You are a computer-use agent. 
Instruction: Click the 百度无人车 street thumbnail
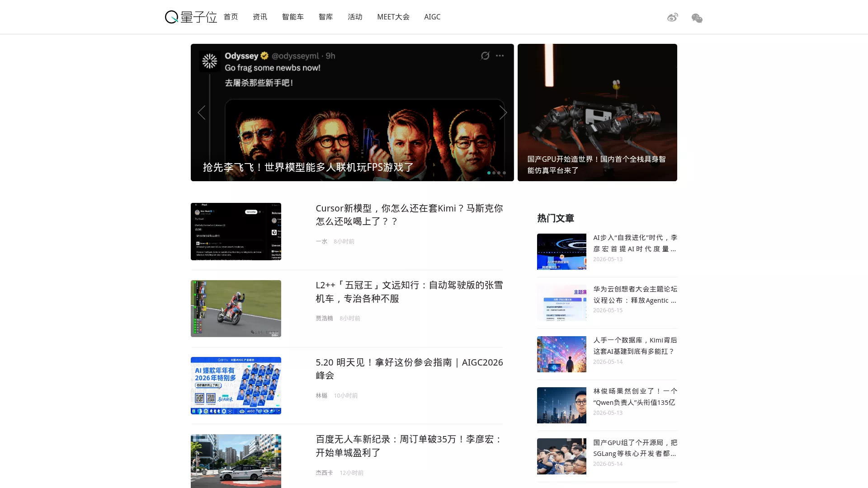coord(236,461)
